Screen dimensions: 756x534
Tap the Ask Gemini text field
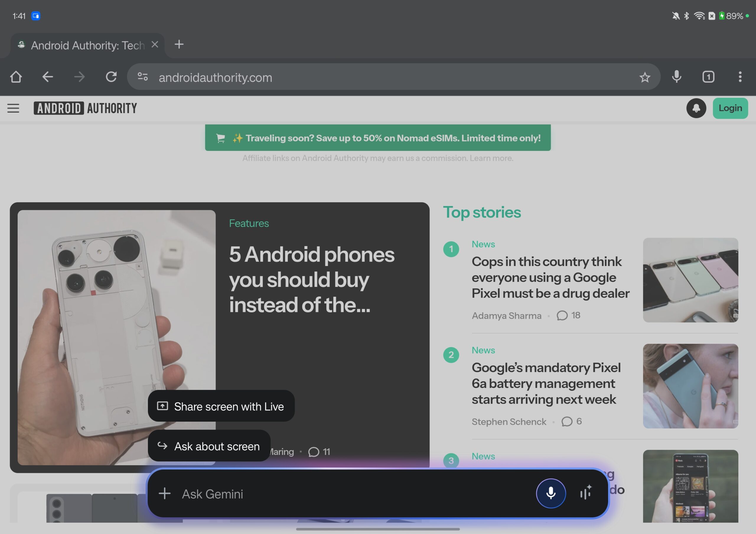click(329, 494)
